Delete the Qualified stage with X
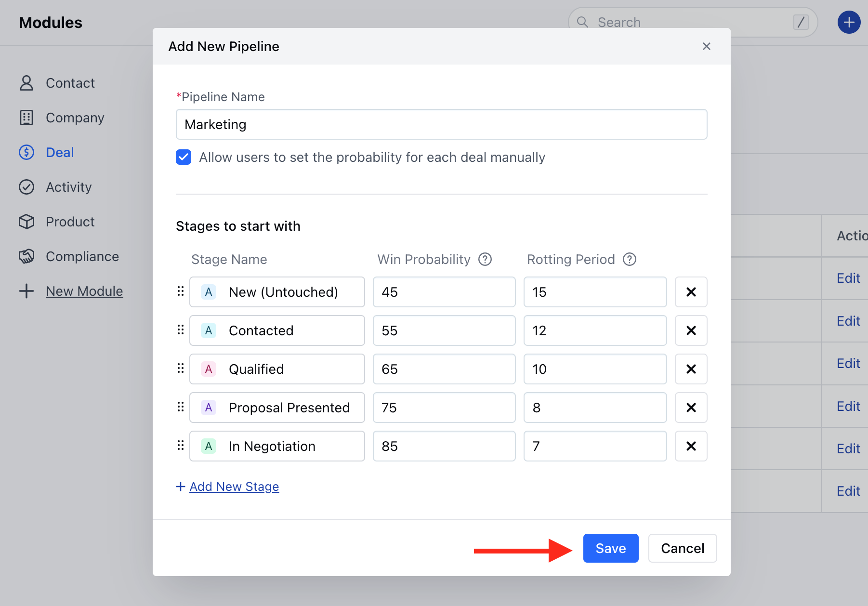The width and height of the screenshot is (868, 606). point(691,369)
